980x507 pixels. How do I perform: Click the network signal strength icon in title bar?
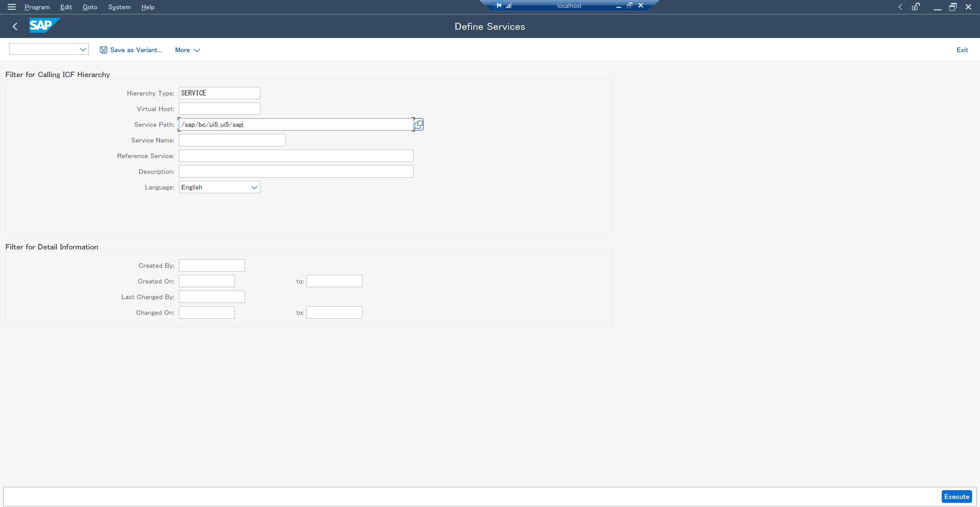[509, 5]
